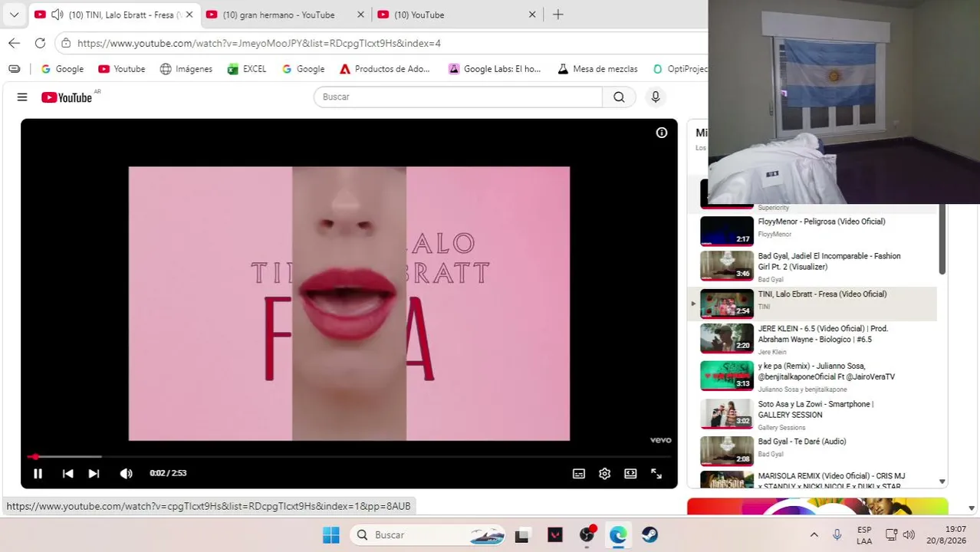This screenshot has height=552, width=980.
Task: Go to the YouTube home logo
Action: (67, 97)
